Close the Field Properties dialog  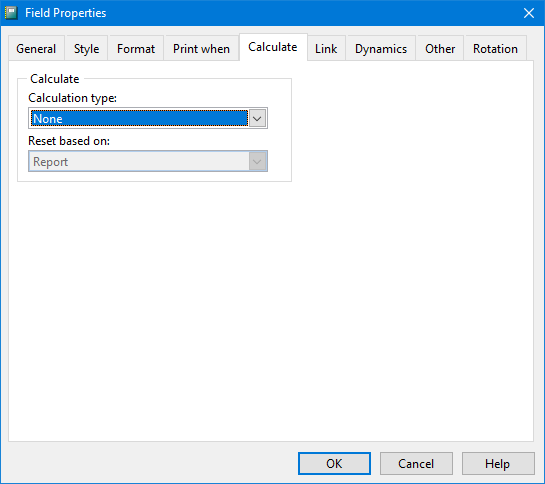(529, 13)
